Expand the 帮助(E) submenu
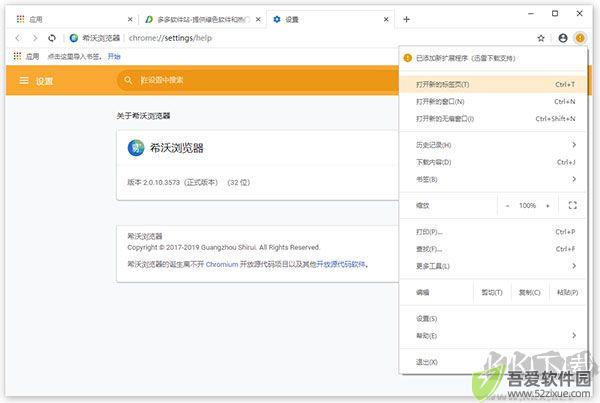The image size is (600, 403). [492, 336]
